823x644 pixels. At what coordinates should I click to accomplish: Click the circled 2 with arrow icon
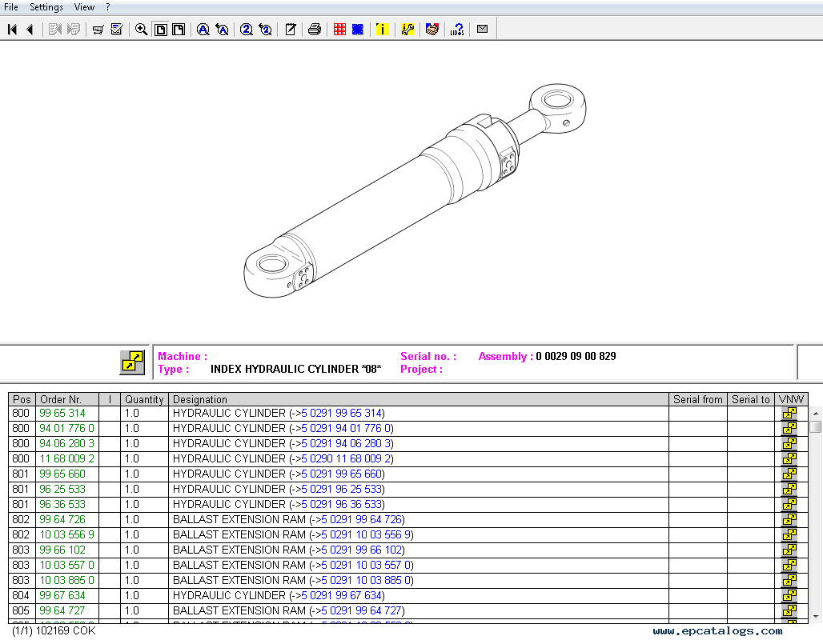[x=265, y=30]
